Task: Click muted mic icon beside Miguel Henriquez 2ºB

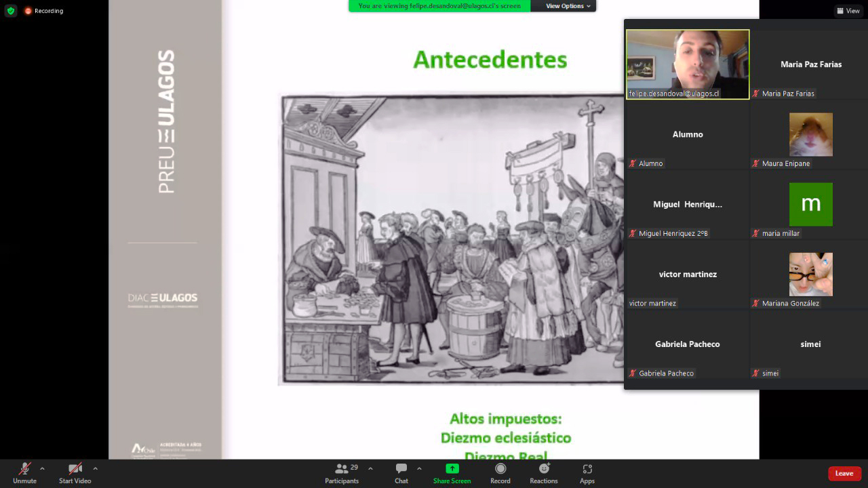Action: coord(633,233)
